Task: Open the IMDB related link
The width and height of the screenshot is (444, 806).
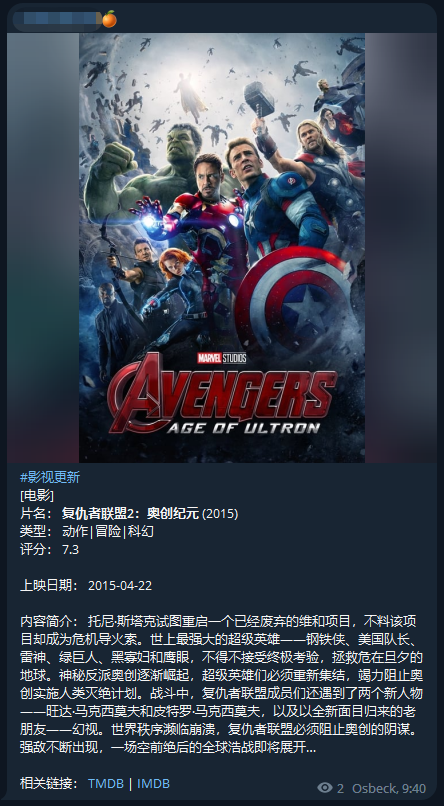Action: pos(153,783)
